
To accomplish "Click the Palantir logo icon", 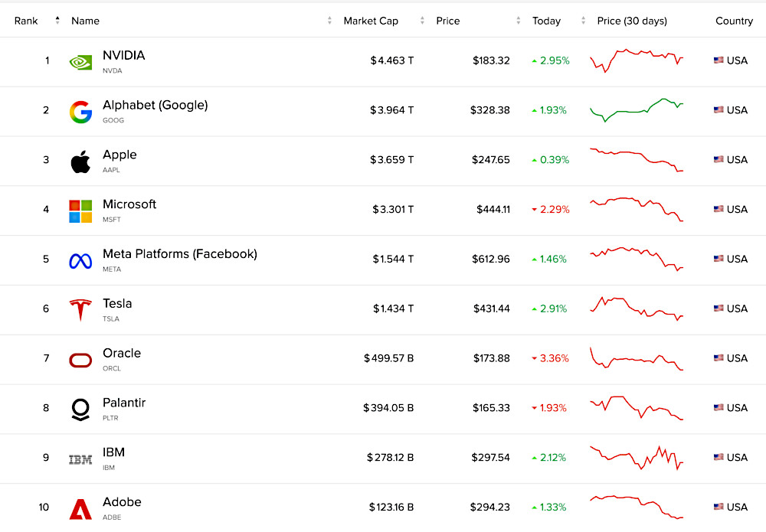I will 80,410.
